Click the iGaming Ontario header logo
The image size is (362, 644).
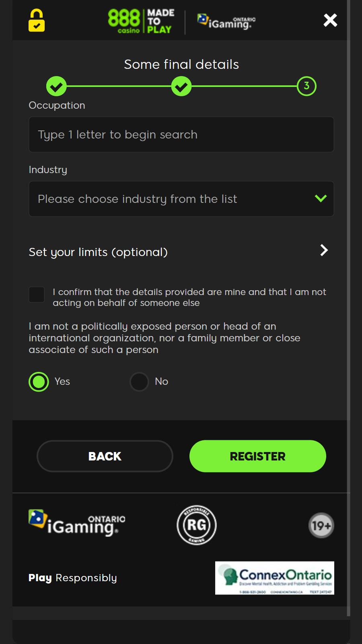226,21
